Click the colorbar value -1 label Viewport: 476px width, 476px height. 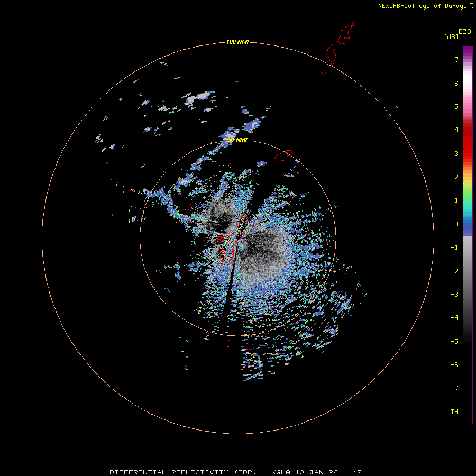(x=454, y=248)
